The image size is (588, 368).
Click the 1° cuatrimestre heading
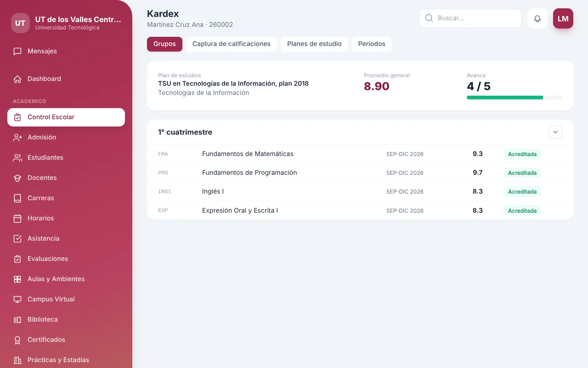(x=185, y=132)
